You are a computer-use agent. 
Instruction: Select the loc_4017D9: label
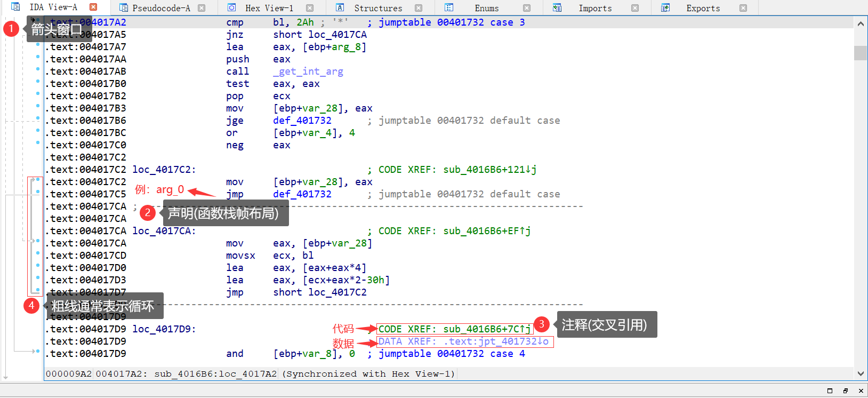click(x=164, y=329)
